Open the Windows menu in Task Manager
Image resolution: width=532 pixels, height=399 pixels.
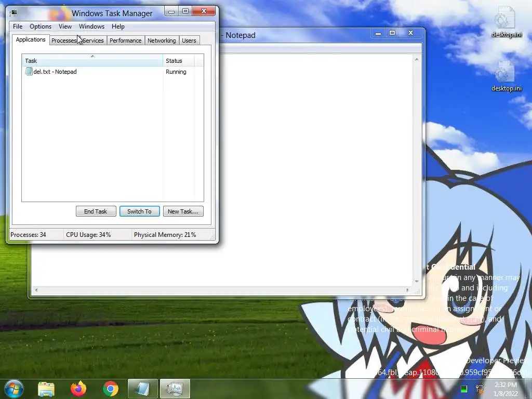coord(91,26)
